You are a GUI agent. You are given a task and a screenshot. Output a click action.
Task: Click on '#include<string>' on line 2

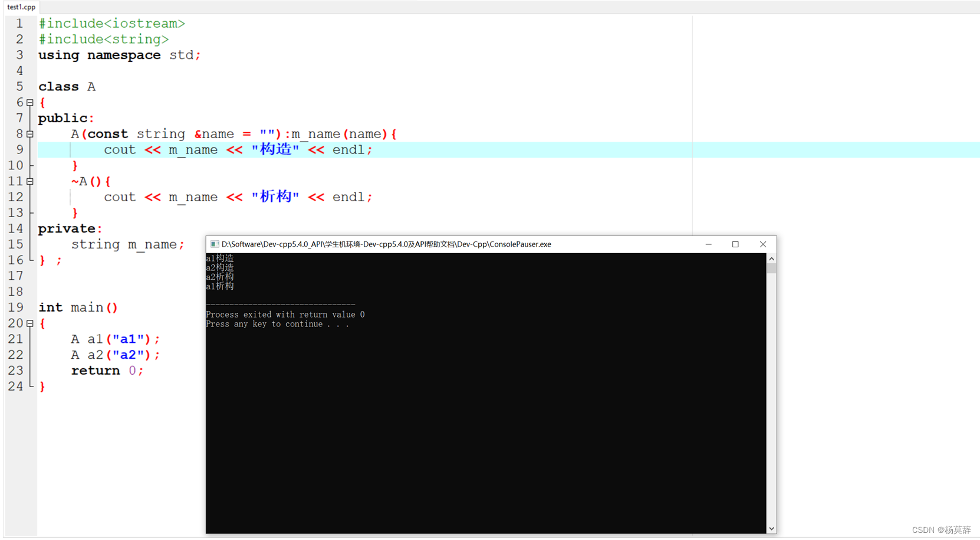[104, 40]
